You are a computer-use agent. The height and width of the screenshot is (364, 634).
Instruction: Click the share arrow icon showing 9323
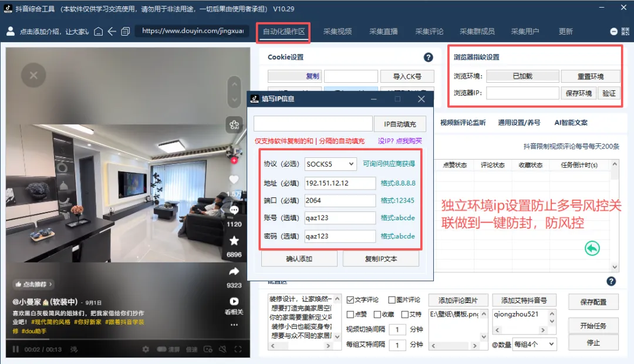click(x=234, y=271)
